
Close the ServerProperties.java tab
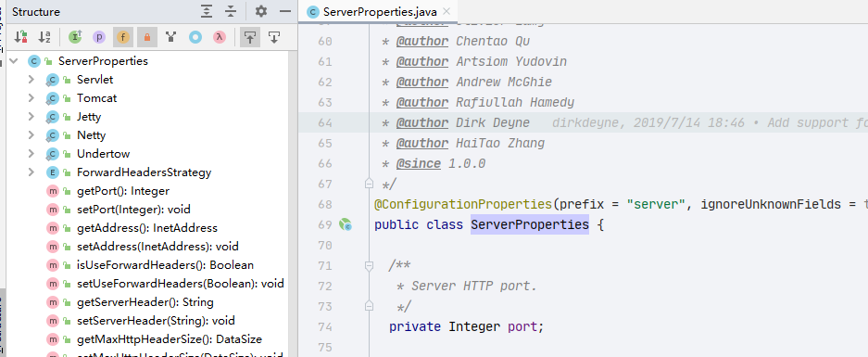coord(447,11)
